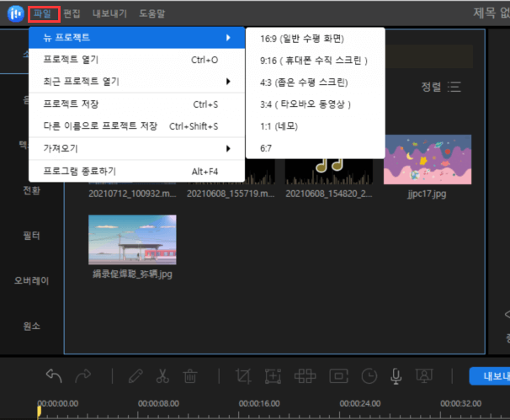Screen dimensions: 510x420
Task: Select train station jpg thumbnail
Action: 132,240
